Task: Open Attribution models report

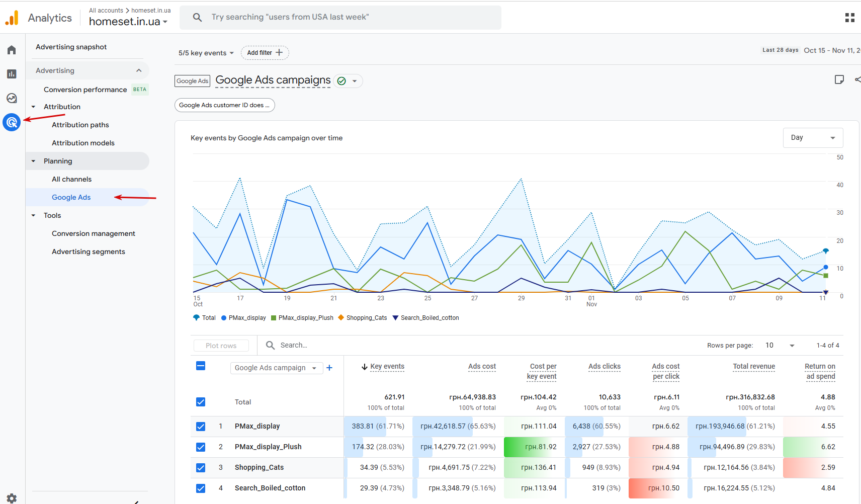Action: click(83, 143)
